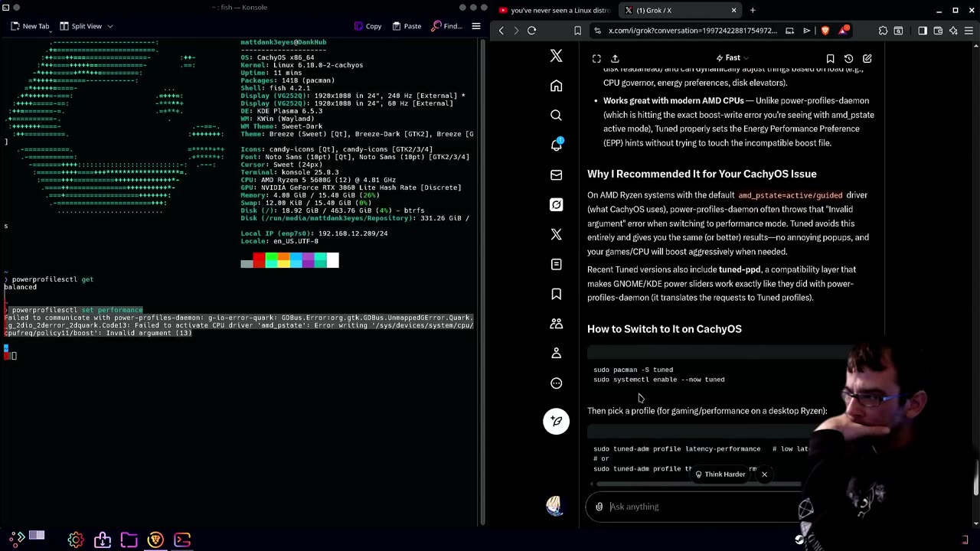
Task: Open the Fast model dropdown
Action: (x=733, y=58)
